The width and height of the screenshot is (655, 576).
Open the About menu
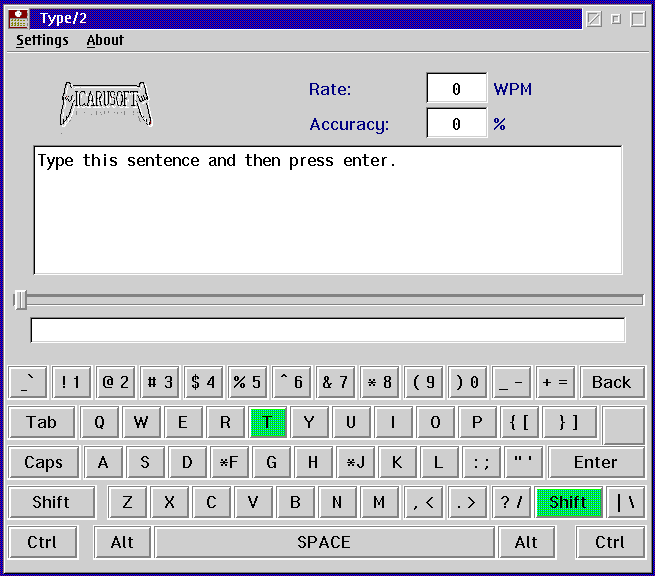tap(105, 40)
